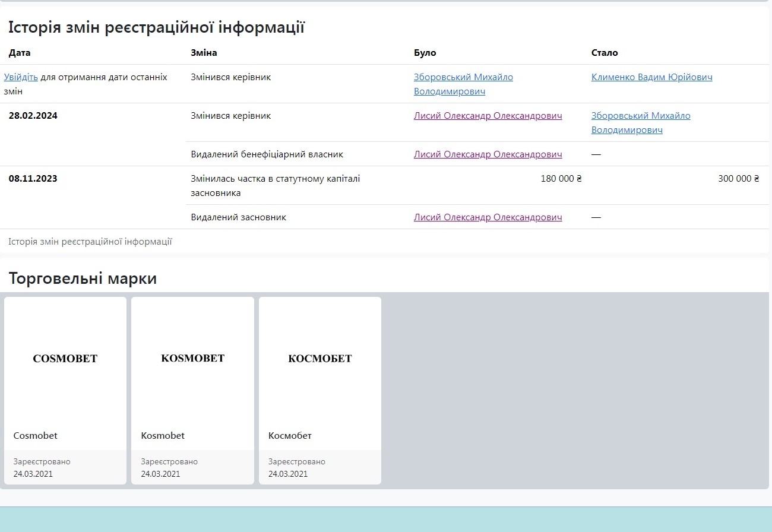Click the Увійдіть login link
This screenshot has height=532, width=772.
21,77
